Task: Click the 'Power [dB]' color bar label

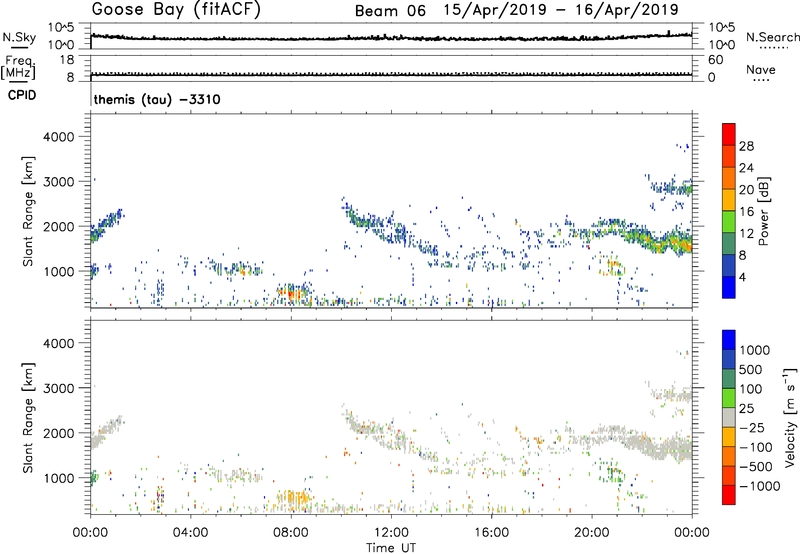Action: click(763, 211)
